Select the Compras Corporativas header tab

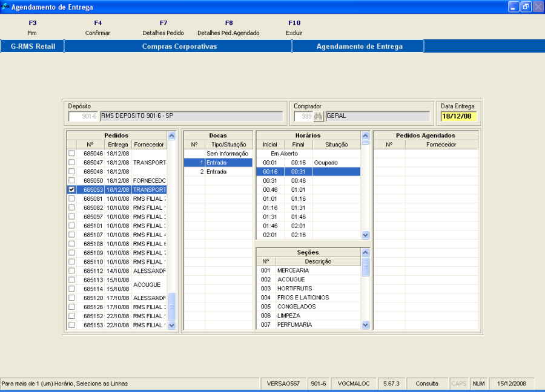coord(179,47)
